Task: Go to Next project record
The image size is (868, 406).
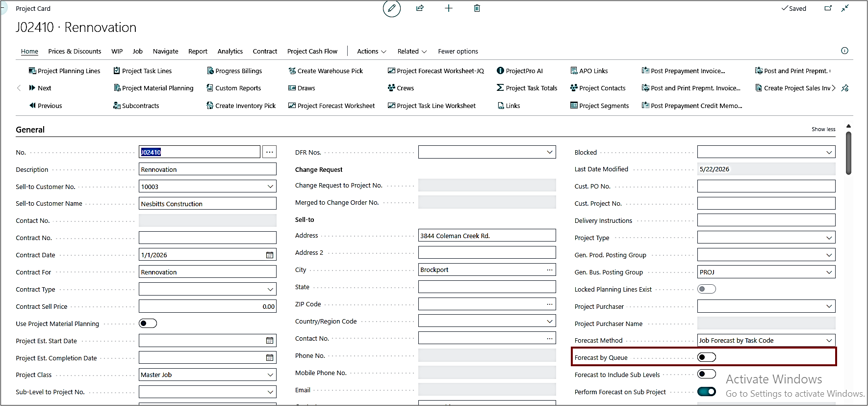Action: pyautogui.click(x=40, y=88)
